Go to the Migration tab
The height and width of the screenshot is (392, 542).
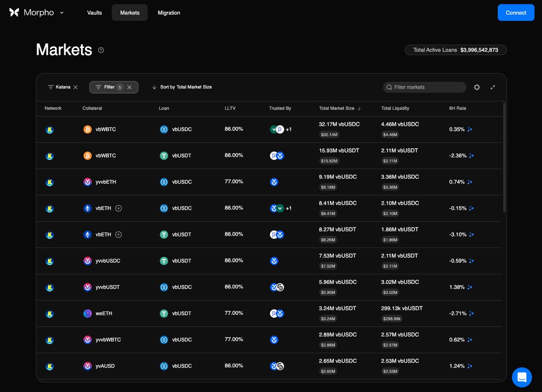click(x=169, y=13)
